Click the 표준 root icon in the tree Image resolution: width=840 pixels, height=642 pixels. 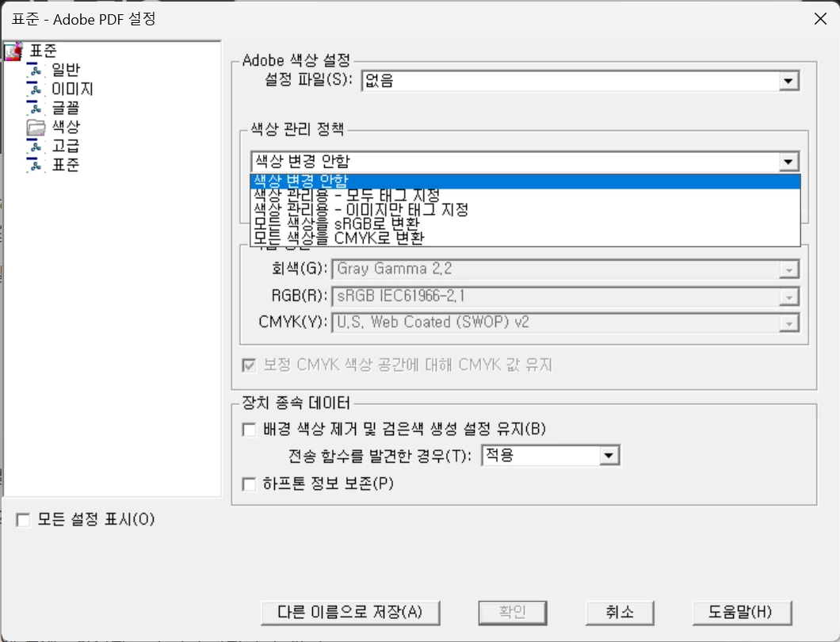point(13,52)
